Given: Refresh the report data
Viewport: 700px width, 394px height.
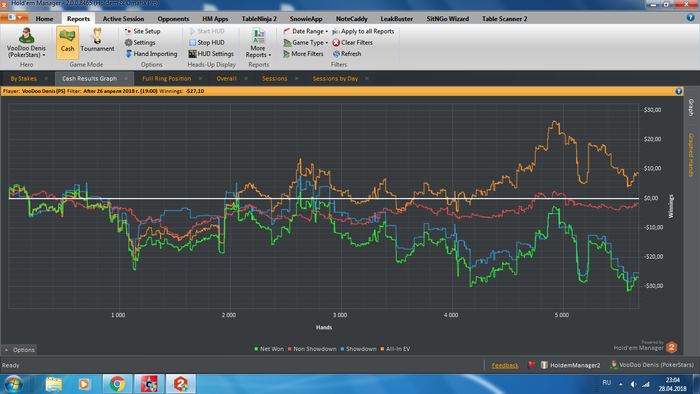Looking at the screenshot, I should tap(347, 54).
